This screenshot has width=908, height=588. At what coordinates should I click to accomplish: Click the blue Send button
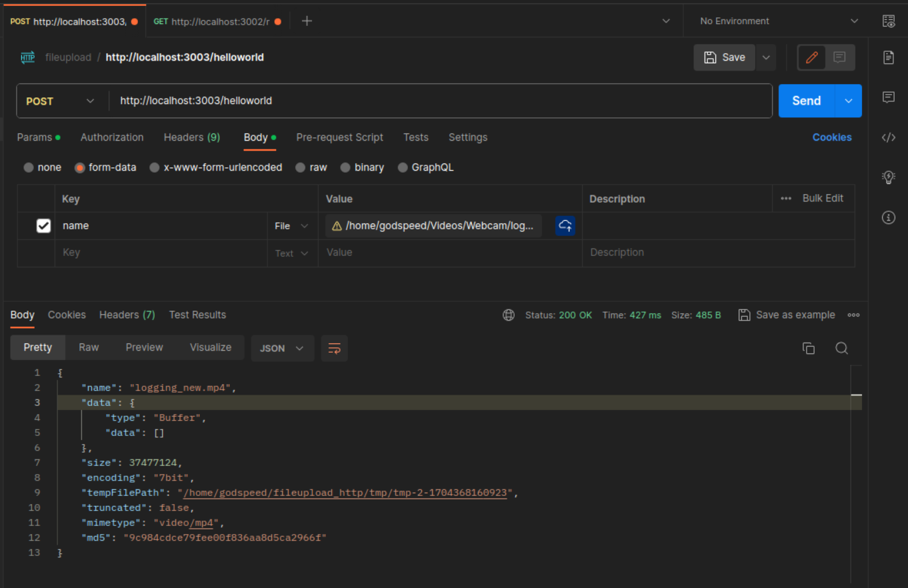click(x=807, y=101)
